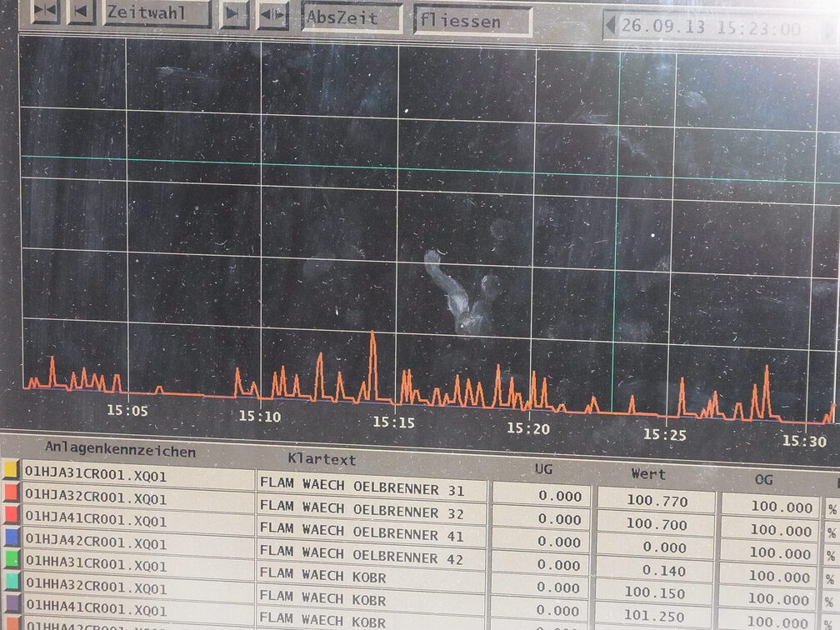Viewport: 840px width, 630px height.
Task: Open the Zeitwahl time selection button
Action: 156,13
